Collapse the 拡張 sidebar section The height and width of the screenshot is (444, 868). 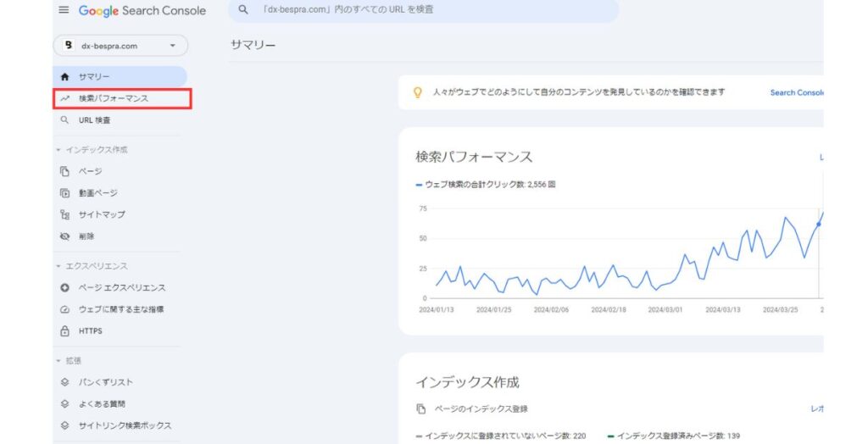[68, 361]
